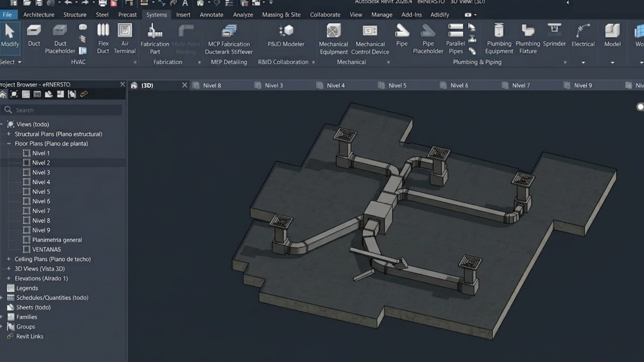Open the Analyze ribbon tab
This screenshot has height=362, width=644.
[x=243, y=15]
